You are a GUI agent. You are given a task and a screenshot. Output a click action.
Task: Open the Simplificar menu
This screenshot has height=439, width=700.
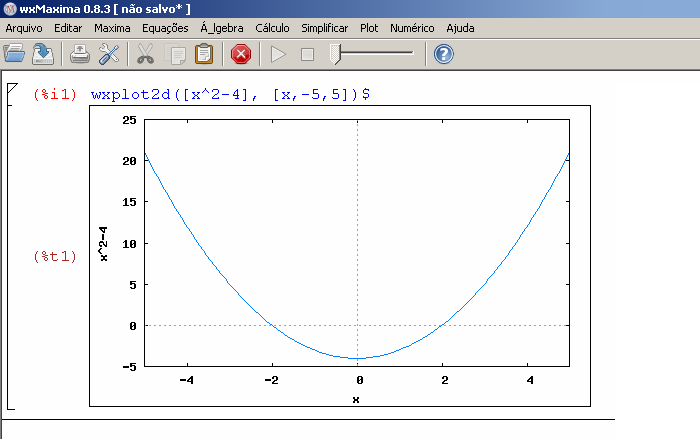pyautogui.click(x=325, y=28)
